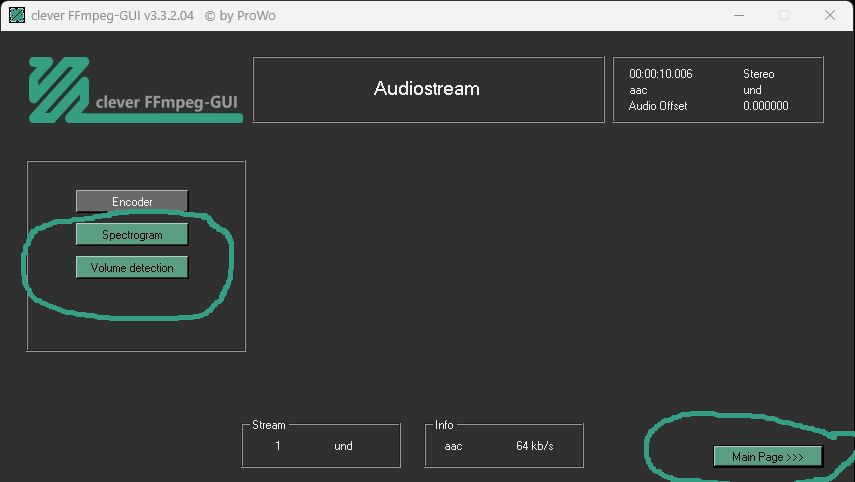This screenshot has height=482, width=855.
Task: Close the clever FFmpeg-GUI window
Action: click(830, 15)
